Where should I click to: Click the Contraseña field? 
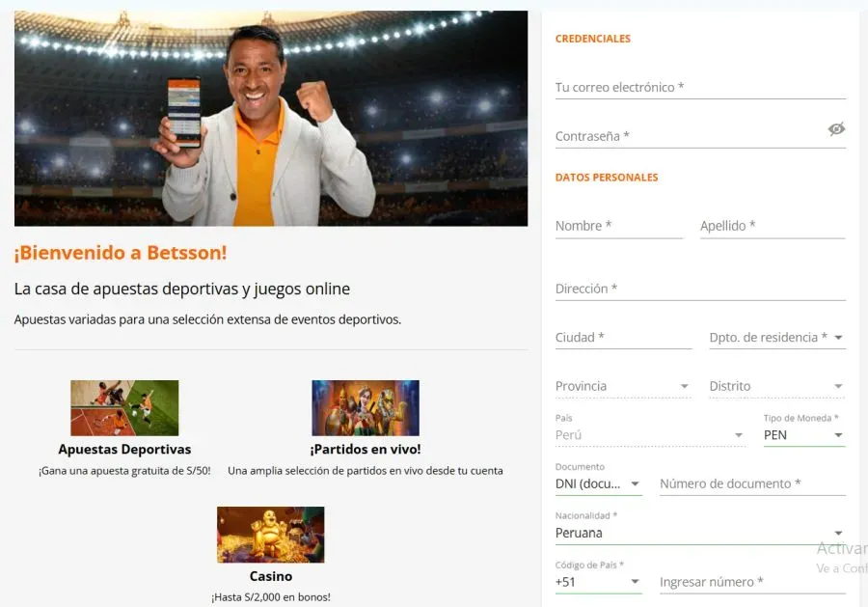coord(675,135)
